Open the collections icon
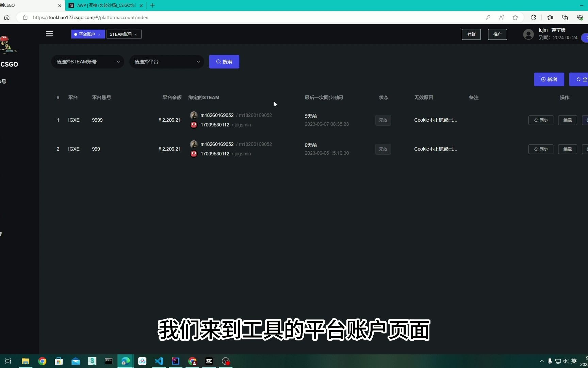 565,17
